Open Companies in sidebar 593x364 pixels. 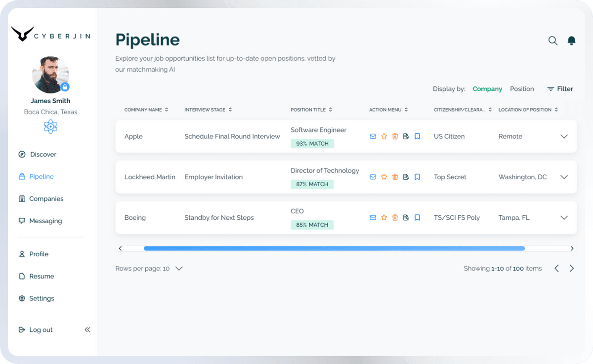pos(41,199)
